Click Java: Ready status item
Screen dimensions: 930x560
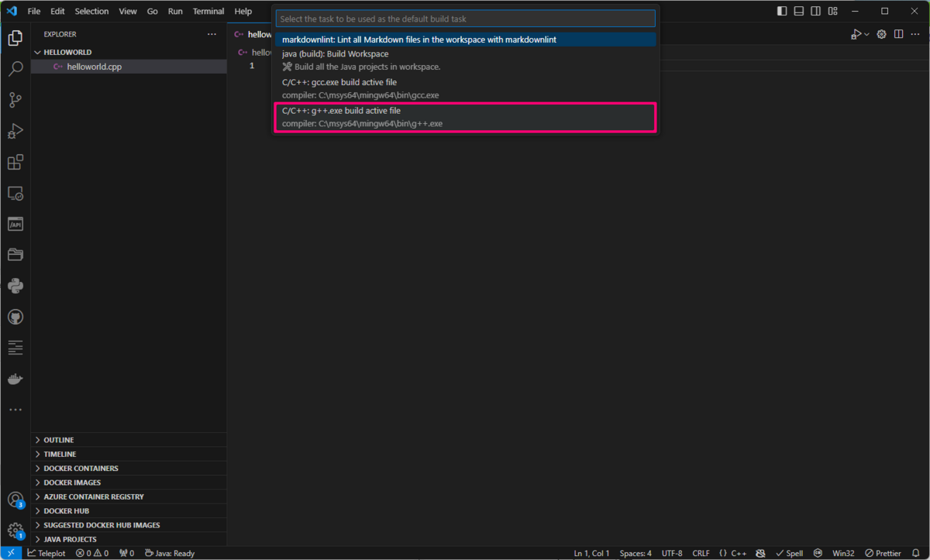pos(170,553)
